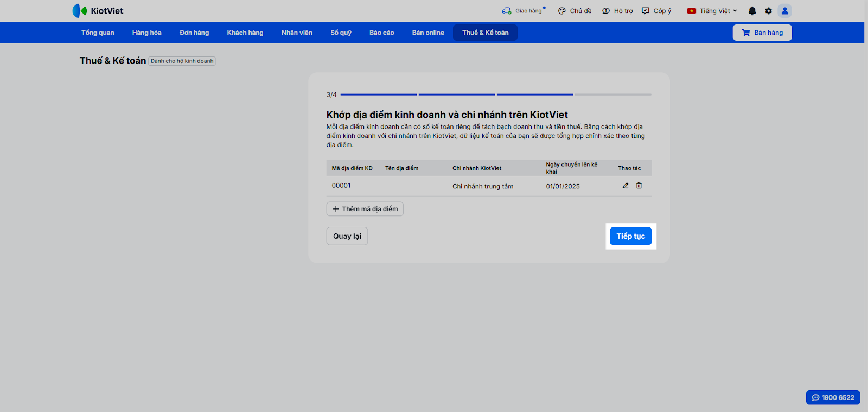Open the Báo cáo menu
The image size is (868, 412).
tap(382, 33)
